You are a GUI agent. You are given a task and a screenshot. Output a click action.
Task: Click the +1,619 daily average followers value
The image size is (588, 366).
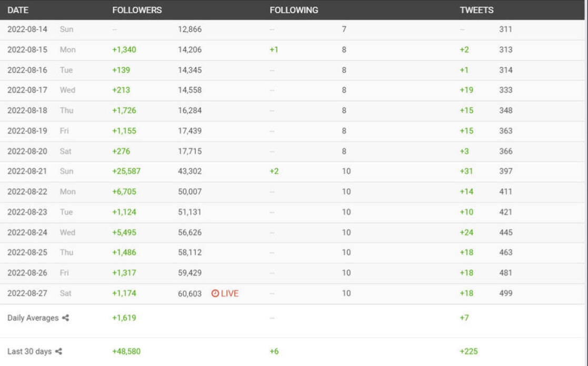[x=124, y=318]
